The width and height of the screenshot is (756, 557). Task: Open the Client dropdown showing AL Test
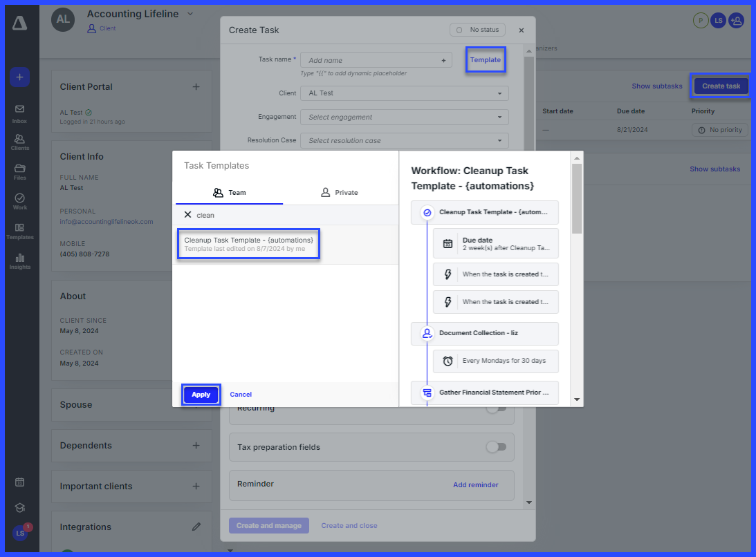click(x=404, y=93)
